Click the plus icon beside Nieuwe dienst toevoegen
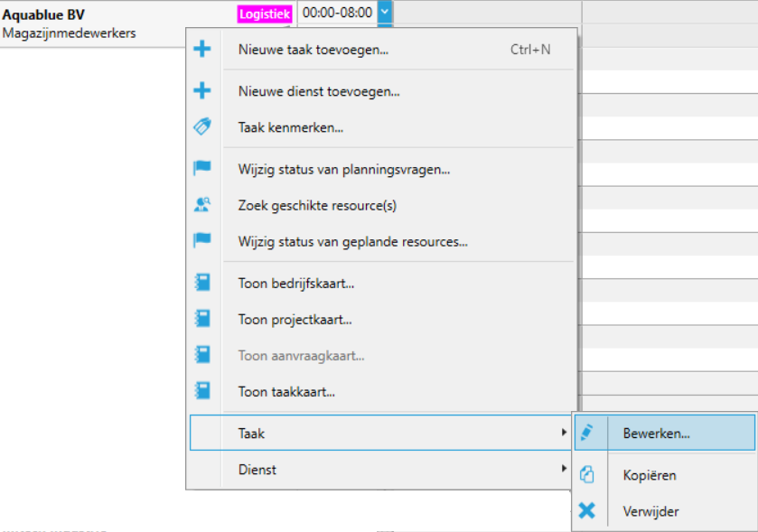The image size is (758, 532). tap(202, 91)
